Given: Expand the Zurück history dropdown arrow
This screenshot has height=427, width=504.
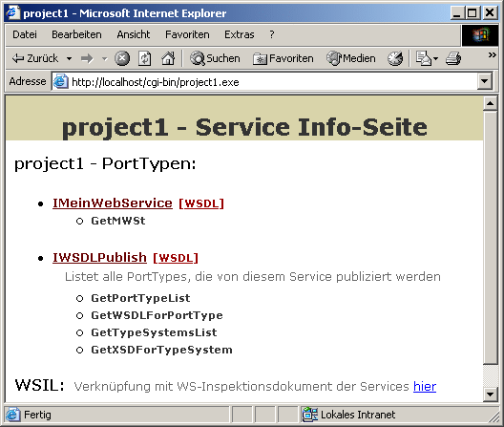Looking at the screenshot, I should [69, 59].
